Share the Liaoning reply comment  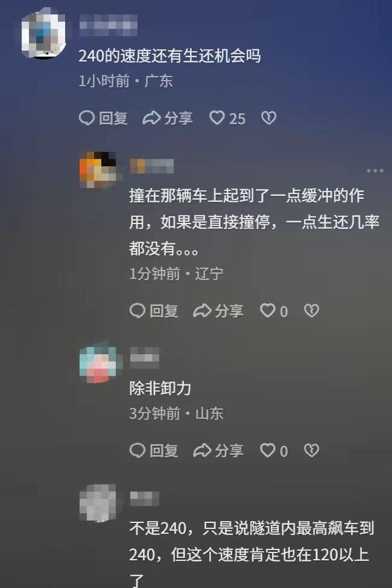click(218, 311)
